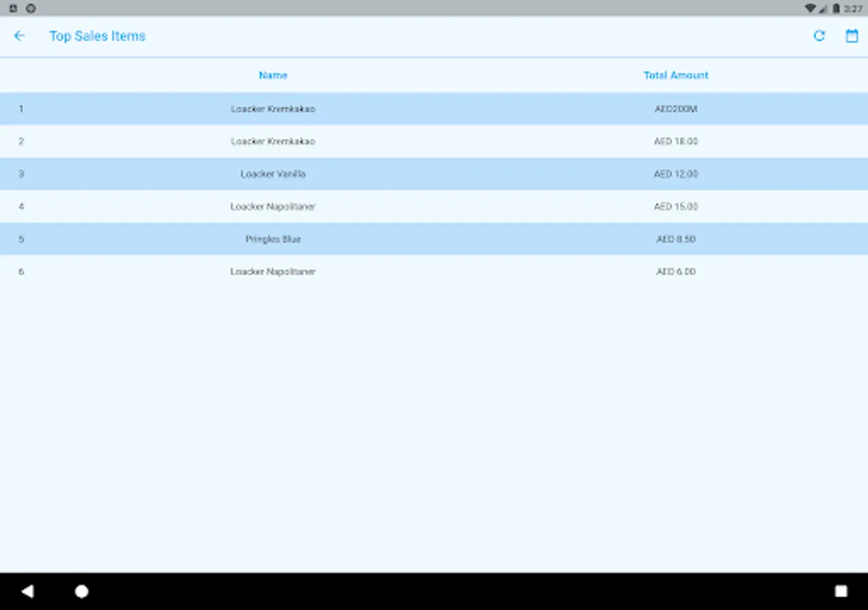Click the 'AED 15.00' amount
The image size is (868, 610).
[x=676, y=206]
